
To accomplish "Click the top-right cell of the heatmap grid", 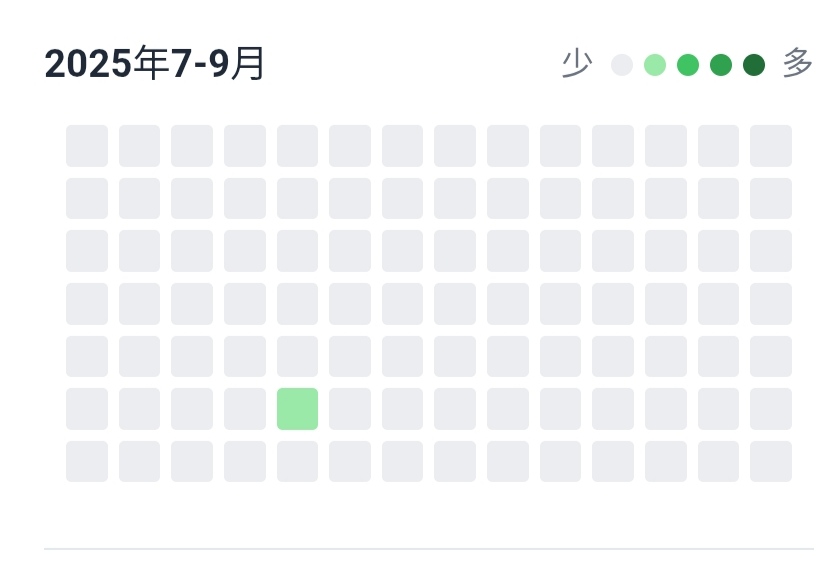I will [771, 146].
